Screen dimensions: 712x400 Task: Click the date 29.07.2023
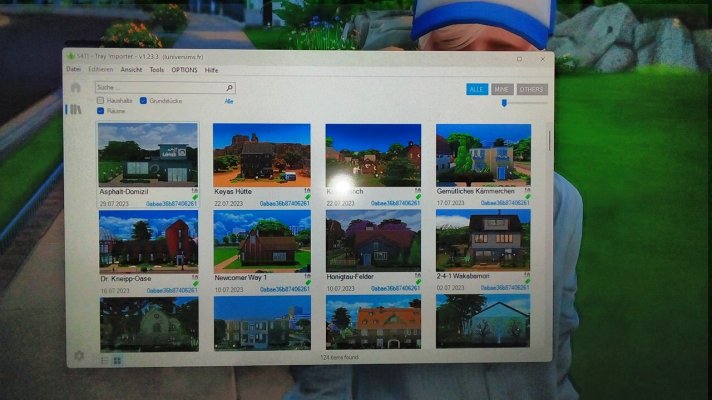tap(114, 204)
